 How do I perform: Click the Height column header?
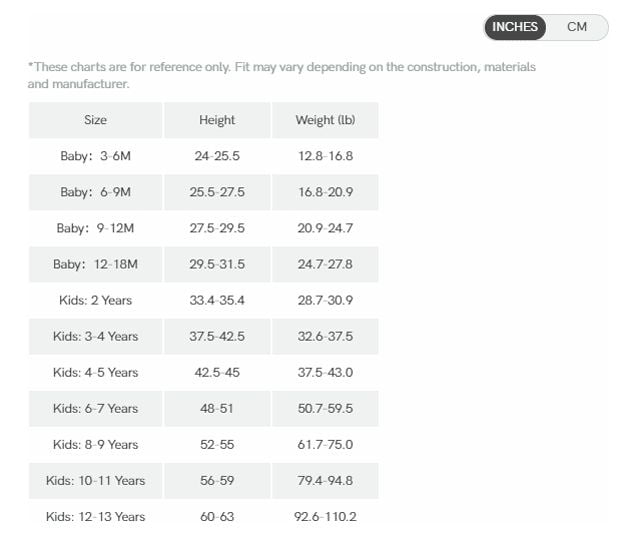click(x=217, y=120)
